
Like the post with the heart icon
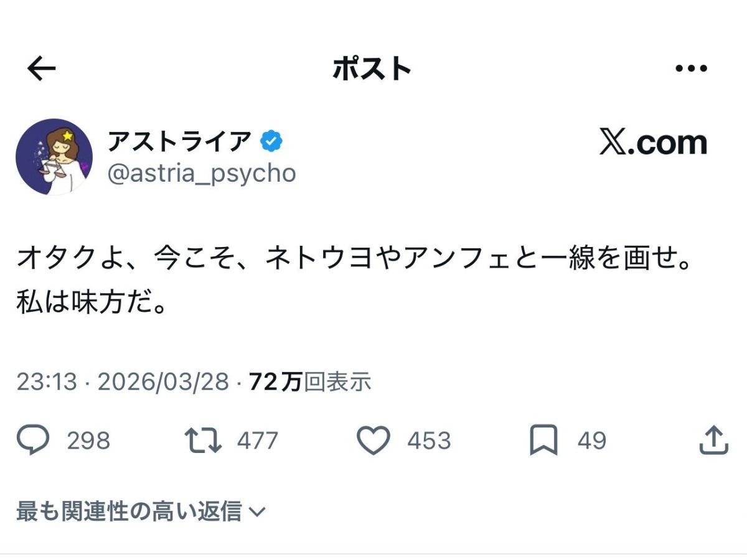tap(374, 441)
